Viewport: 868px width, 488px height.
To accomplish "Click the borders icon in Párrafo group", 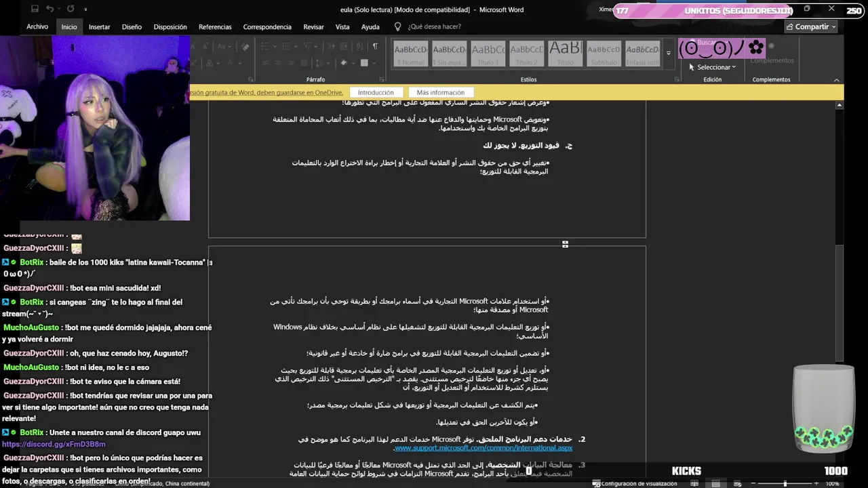I will 366,62.
